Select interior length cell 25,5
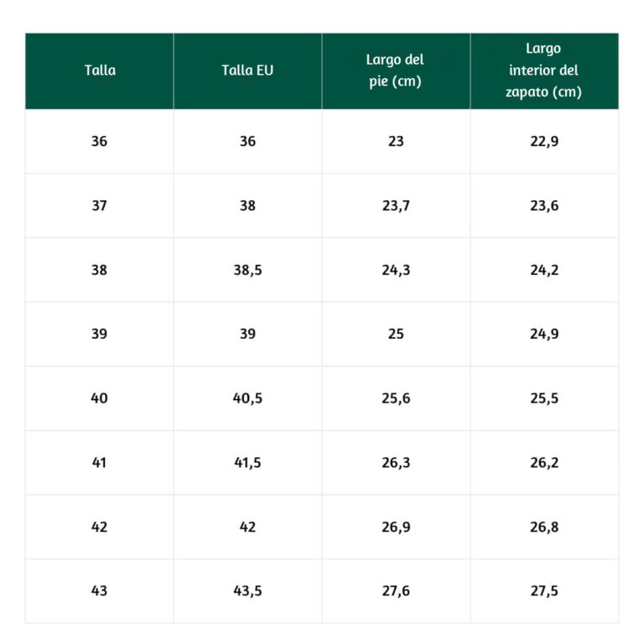The height and width of the screenshot is (644, 644). [544, 398]
